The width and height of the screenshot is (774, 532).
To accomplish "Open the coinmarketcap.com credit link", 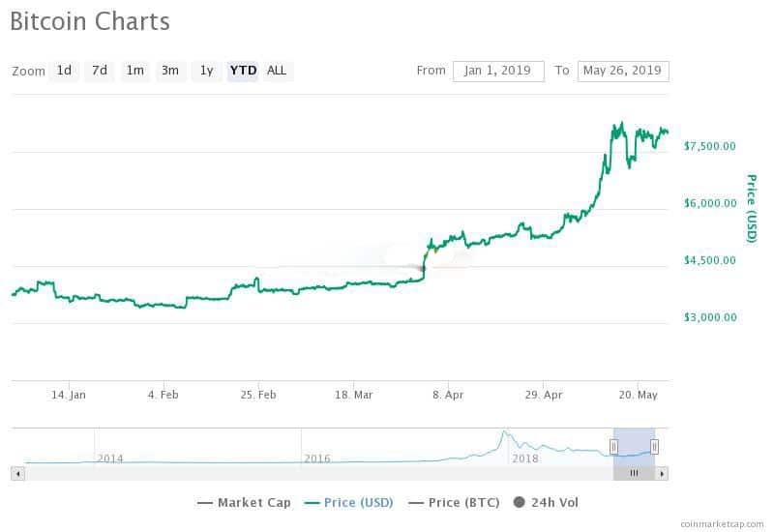I will point(722,523).
